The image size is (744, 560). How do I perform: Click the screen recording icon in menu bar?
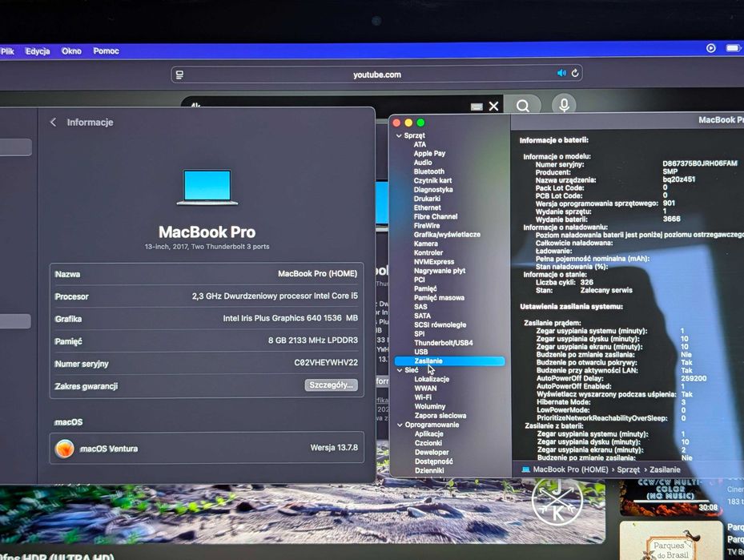pyautogui.click(x=711, y=48)
